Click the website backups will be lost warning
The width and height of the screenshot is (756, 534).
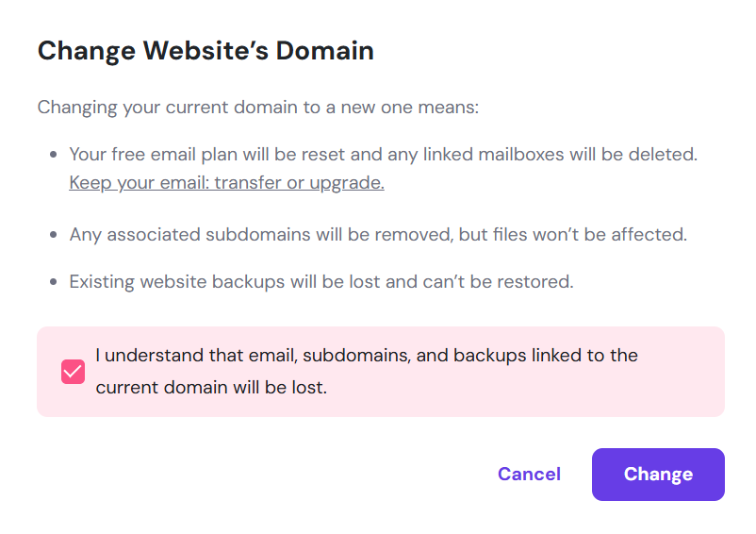click(x=320, y=281)
